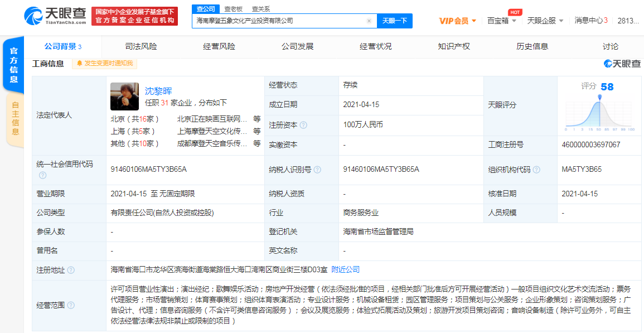Open 上海摩登天空文化传 company link

pos(212,132)
